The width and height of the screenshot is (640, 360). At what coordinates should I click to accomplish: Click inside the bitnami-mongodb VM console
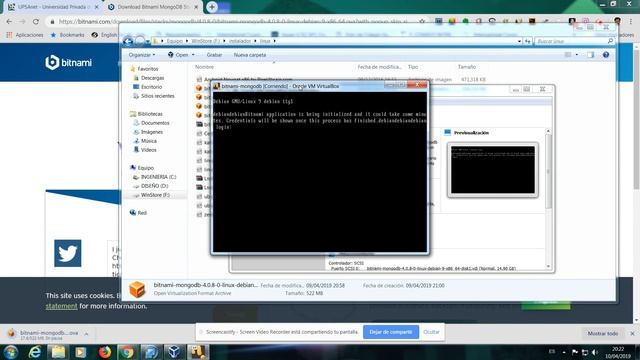coord(320,171)
